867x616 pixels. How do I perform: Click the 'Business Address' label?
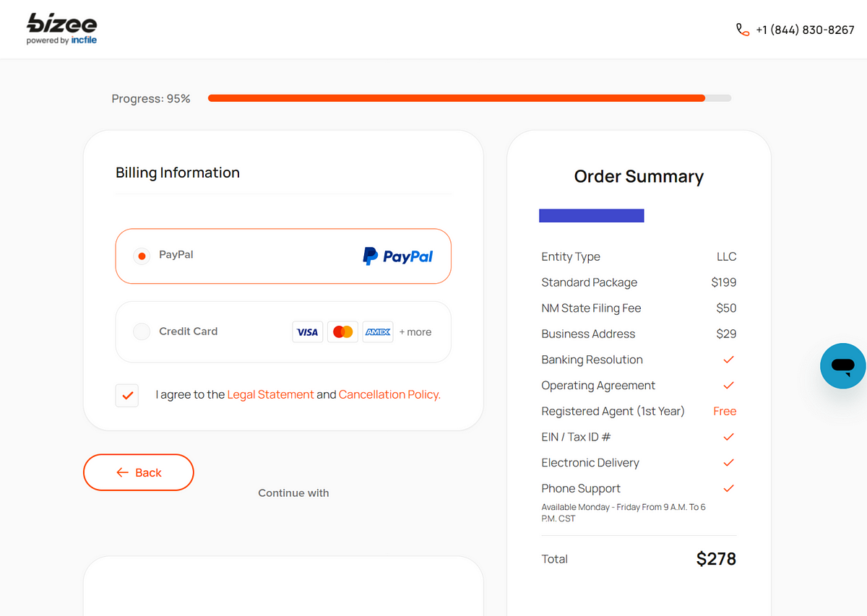[x=588, y=334]
